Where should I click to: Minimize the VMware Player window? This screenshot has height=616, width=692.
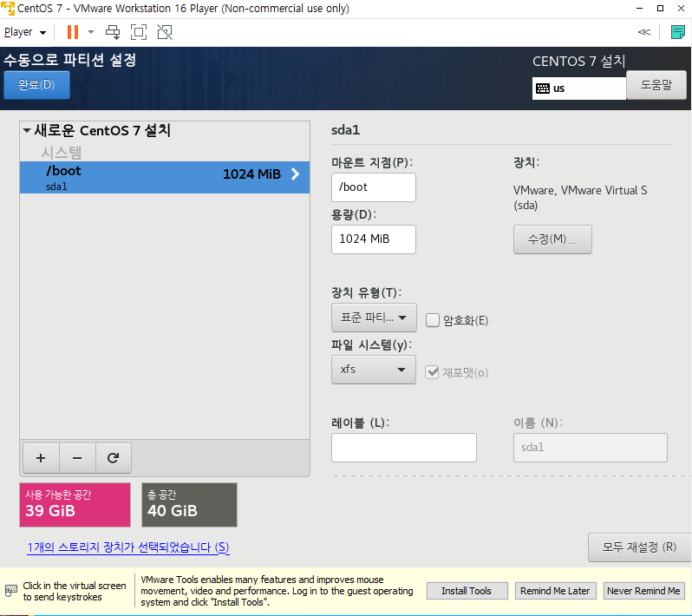pos(639,9)
